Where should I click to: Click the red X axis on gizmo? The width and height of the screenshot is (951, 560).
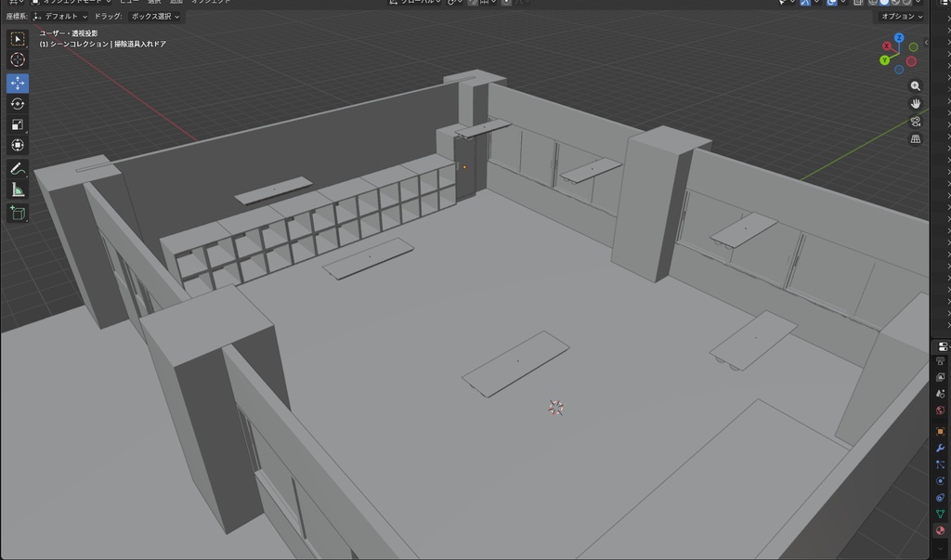click(887, 46)
